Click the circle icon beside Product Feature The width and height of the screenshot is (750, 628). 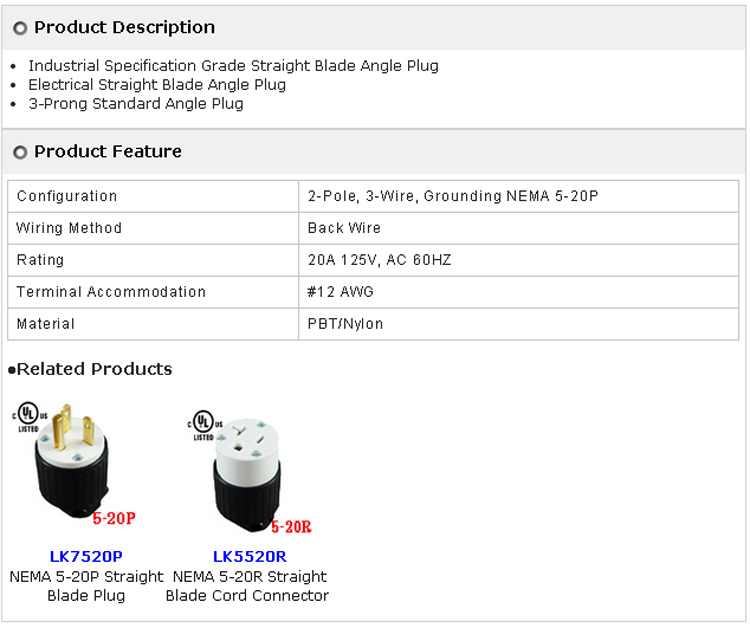pos(20,153)
